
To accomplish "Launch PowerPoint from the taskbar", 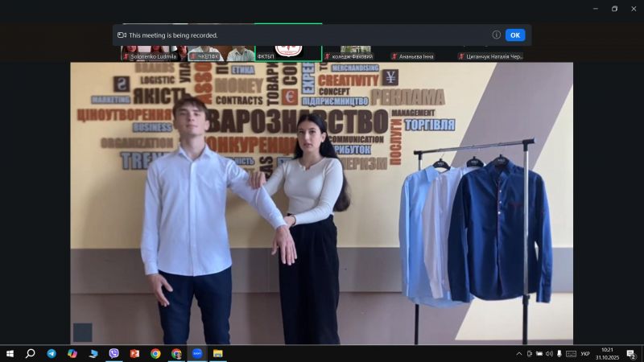I will 134,353.
